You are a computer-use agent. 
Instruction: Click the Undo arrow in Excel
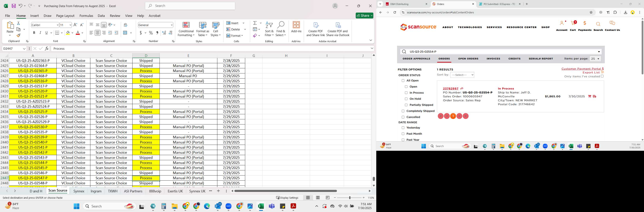pos(21,6)
